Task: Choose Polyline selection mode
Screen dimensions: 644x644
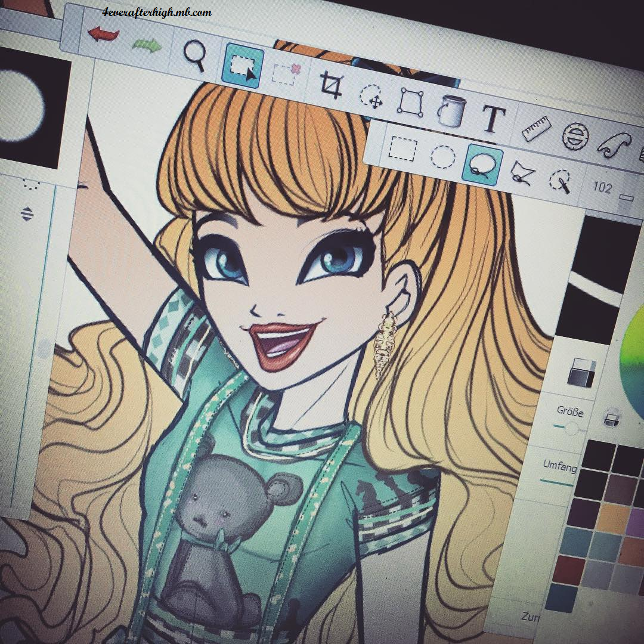Action: 522,173
